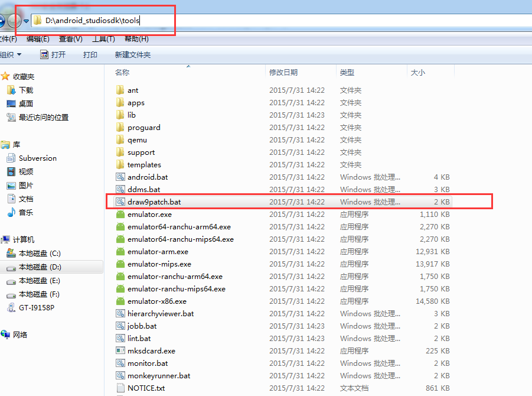
Task: Select emulator64-ranchu-arm64.exe file name
Action: tap(179, 226)
